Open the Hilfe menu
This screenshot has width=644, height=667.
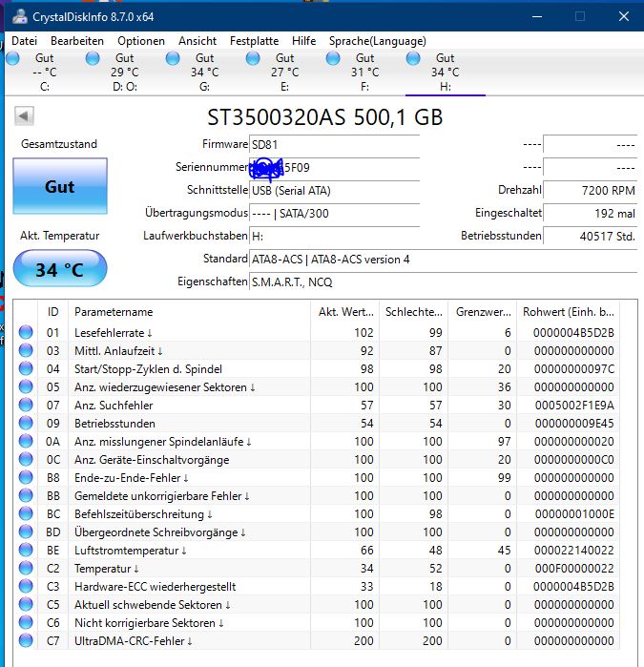point(303,41)
